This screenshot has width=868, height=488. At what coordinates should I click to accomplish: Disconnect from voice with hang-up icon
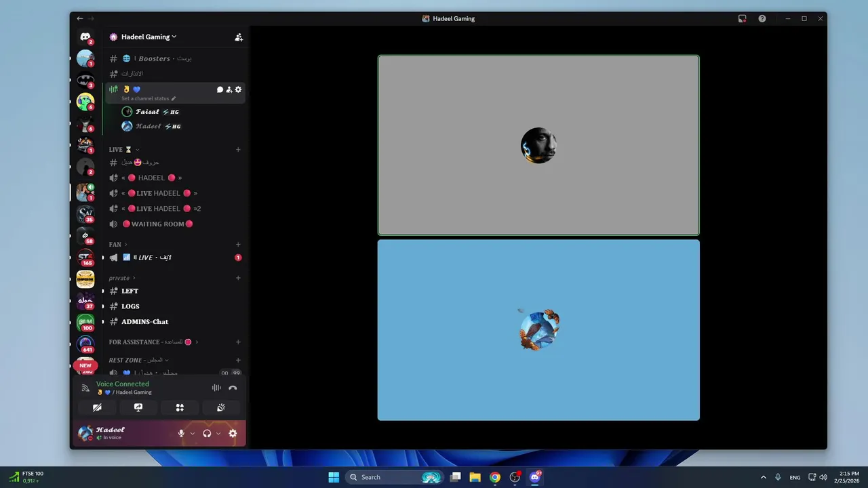tap(233, 388)
